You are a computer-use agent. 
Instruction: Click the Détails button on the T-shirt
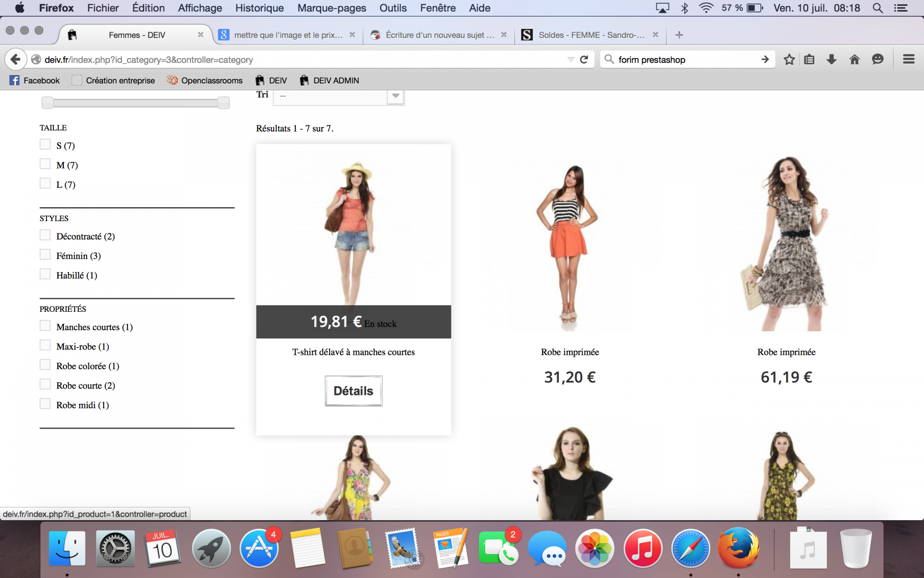pyautogui.click(x=353, y=391)
